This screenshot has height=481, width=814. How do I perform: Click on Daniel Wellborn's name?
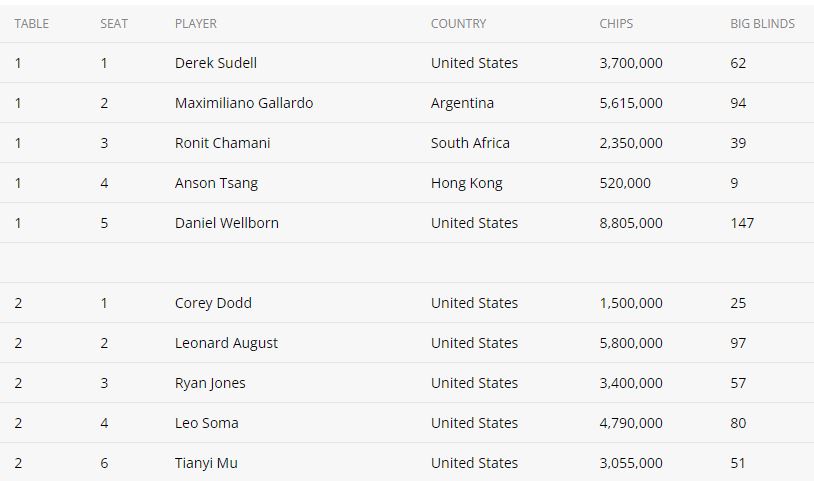coord(227,223)
